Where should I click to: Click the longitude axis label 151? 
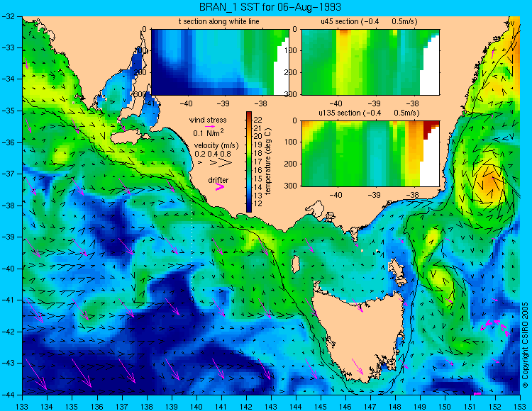pos(470,405)
